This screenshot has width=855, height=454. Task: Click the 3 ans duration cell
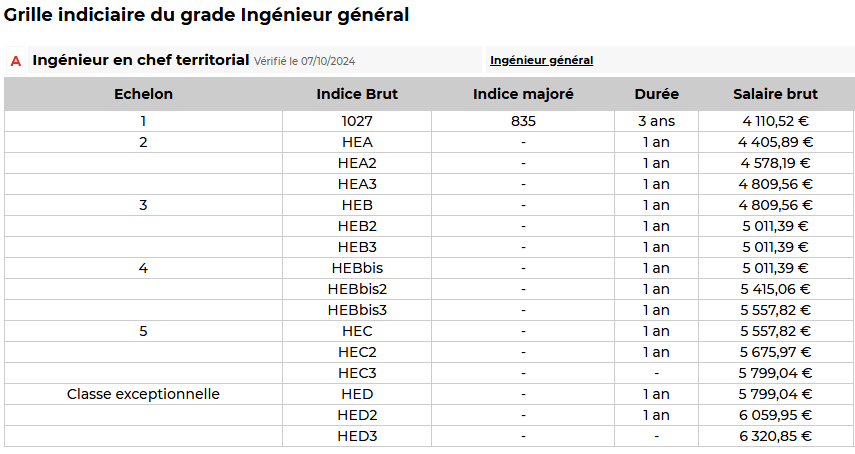656,121
